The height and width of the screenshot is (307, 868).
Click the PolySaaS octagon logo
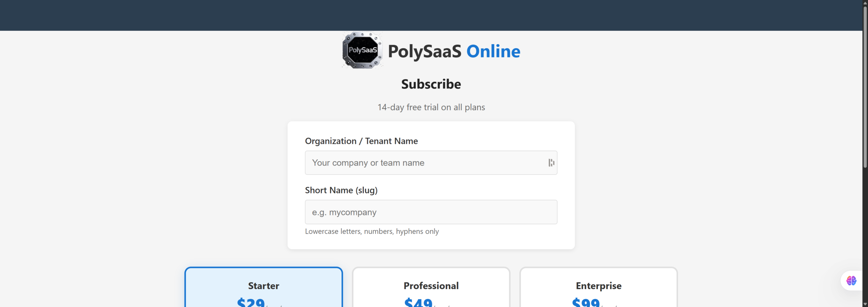point(362,51)
